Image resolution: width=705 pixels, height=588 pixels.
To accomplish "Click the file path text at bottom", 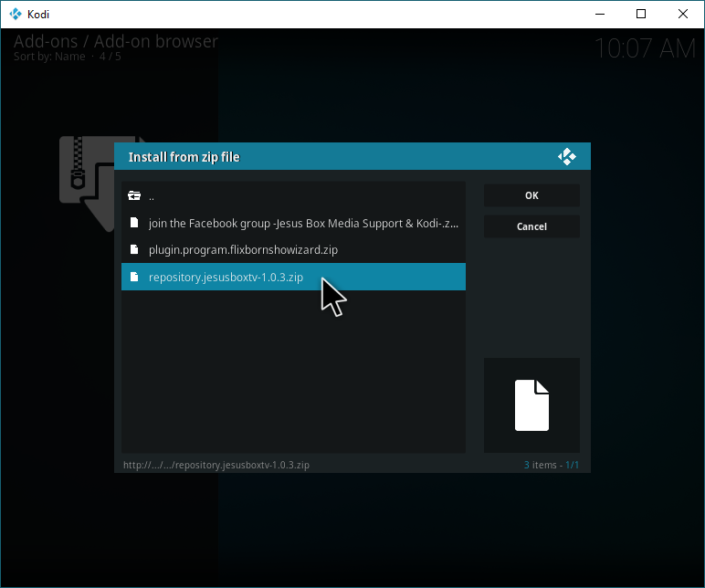I will [x=216, y=465].
